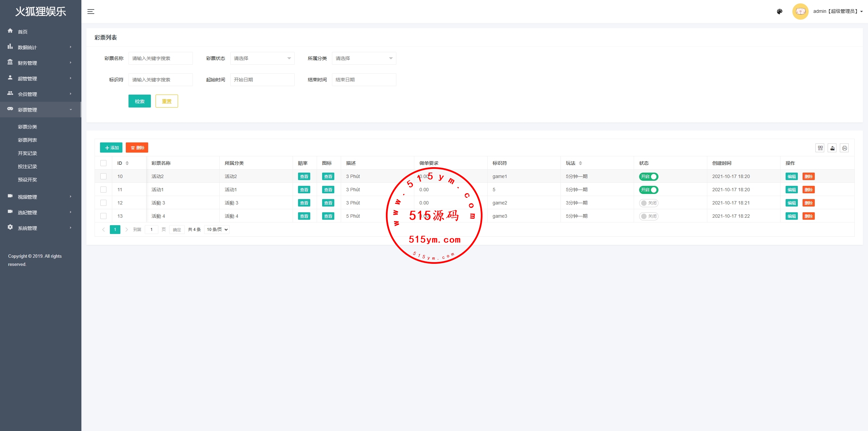Open the 所属分类 dropdown
The height and width of the screenshot is (431, 868).
364,58
